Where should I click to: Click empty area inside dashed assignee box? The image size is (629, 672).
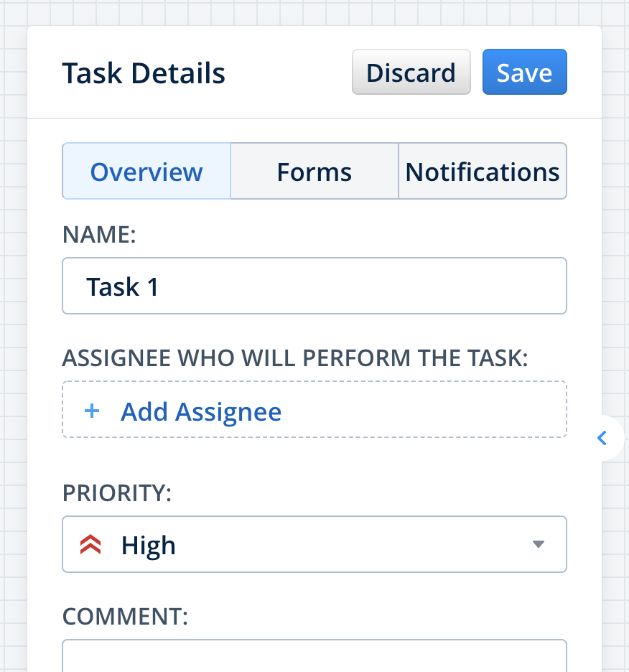[431, 411]
